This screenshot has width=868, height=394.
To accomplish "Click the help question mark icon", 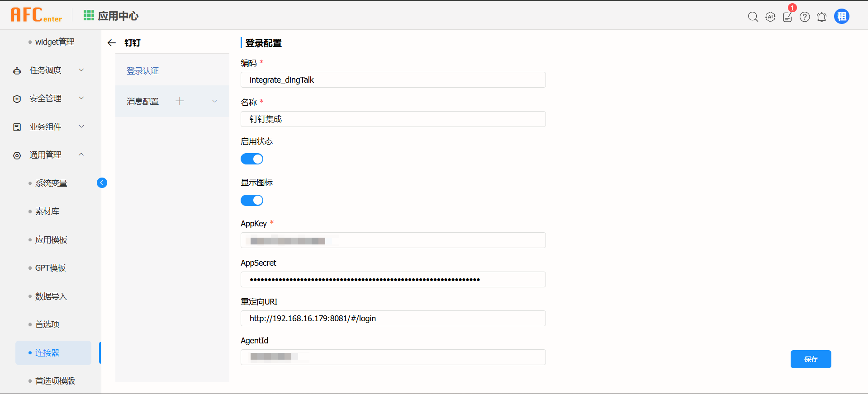I will [x=805, y=17].
